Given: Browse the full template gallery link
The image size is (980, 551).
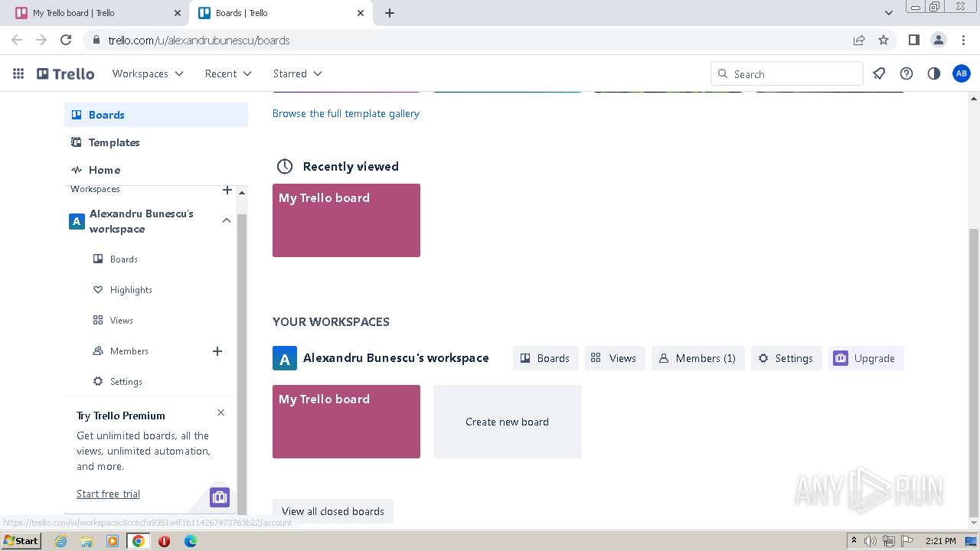Looking at the screenshot, I should pyautogui.click(x=346, y=113).
